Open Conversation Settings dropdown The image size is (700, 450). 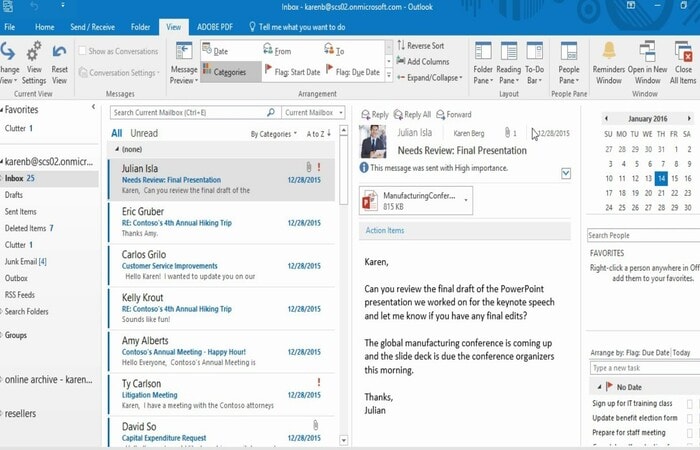click(119, 72)
